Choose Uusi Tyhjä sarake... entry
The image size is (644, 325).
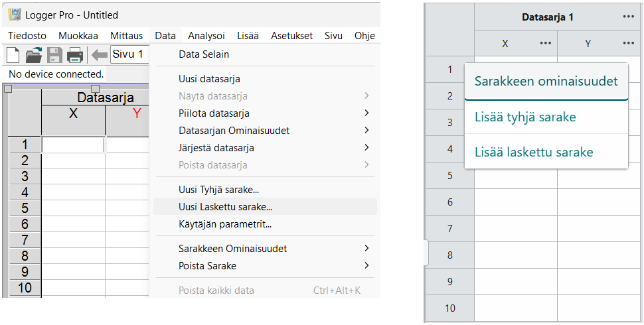pos(265,190)
